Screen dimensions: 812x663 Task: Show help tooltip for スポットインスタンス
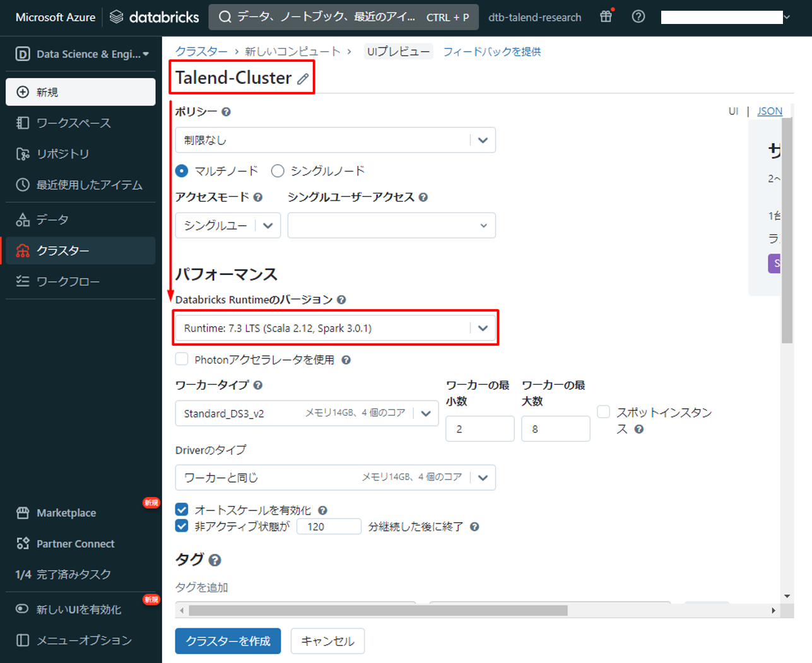pyautogui.click(x=639, y=430)
